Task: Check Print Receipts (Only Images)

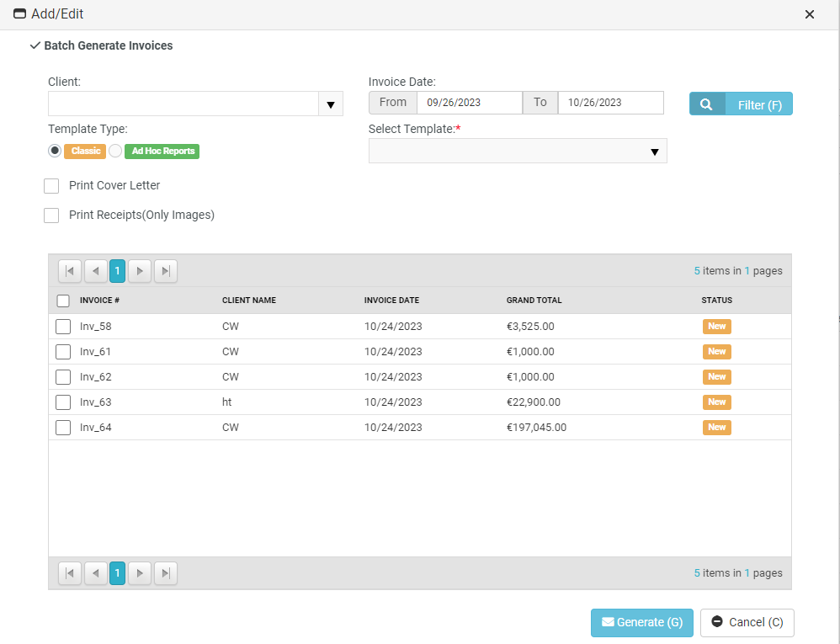Action: pyautogui.click(x=51, y=216)
